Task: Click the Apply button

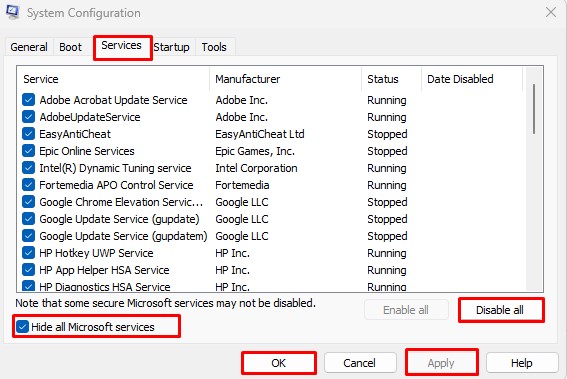Action: 442,363
